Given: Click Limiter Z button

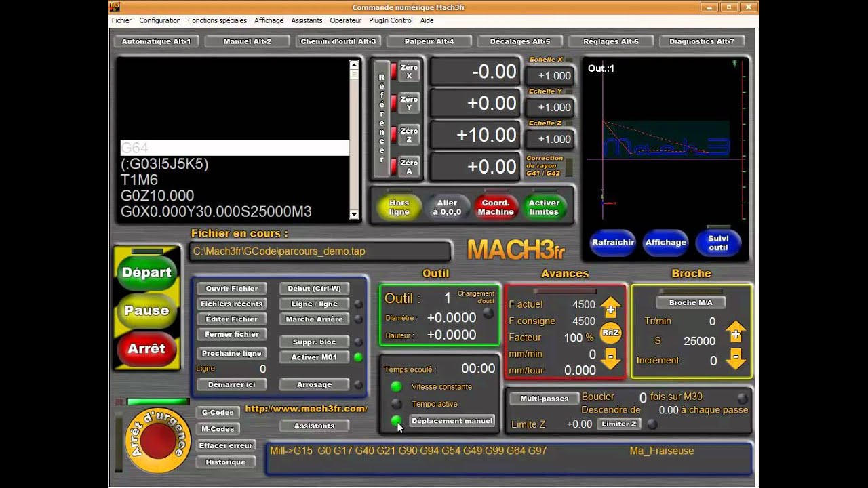Looking at the screenshot, I should (x=619, y=424).
